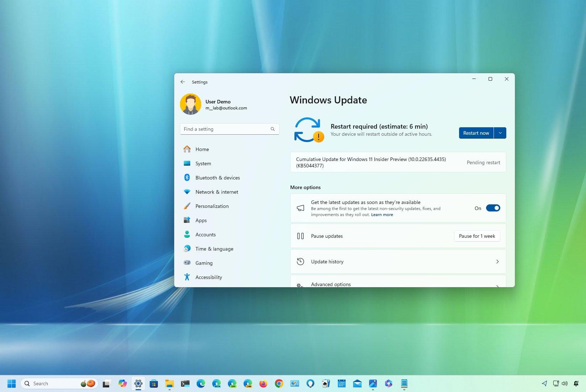
Task: Expand the Restart now dropdown arrow
Action: [x=500, y=133]
